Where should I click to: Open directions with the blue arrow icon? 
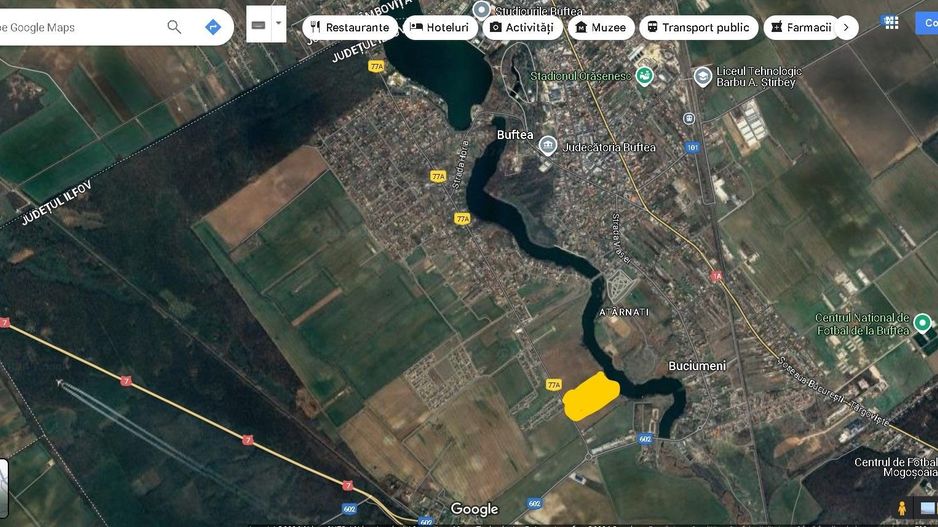pos(213,27)
